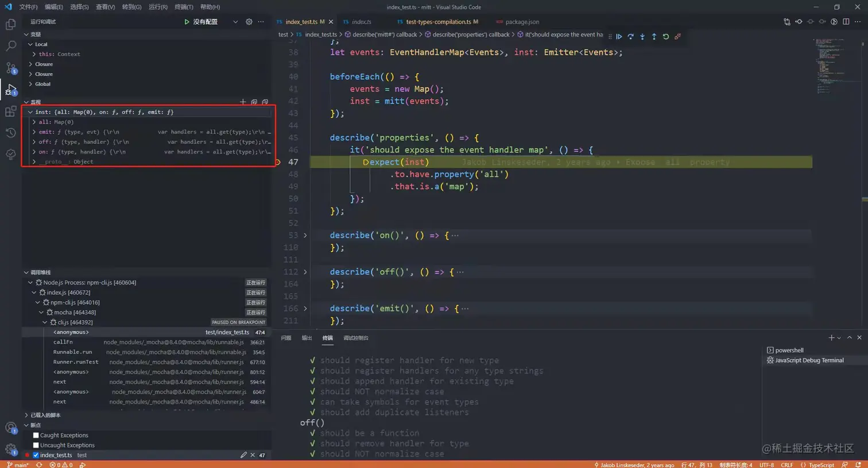Switch to the package.json editor tab
The width and height of the screenshot is (868, 468).
[522, 22]
